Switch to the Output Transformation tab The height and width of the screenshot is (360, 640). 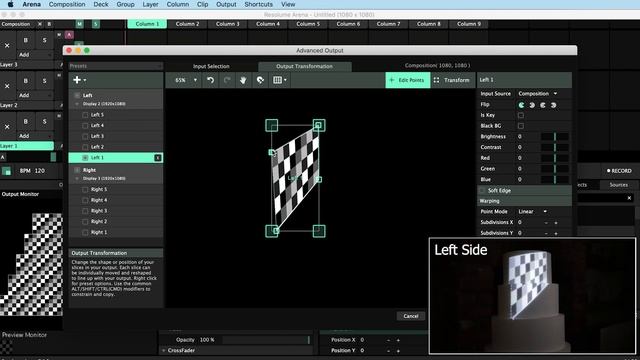pos(304,66)
